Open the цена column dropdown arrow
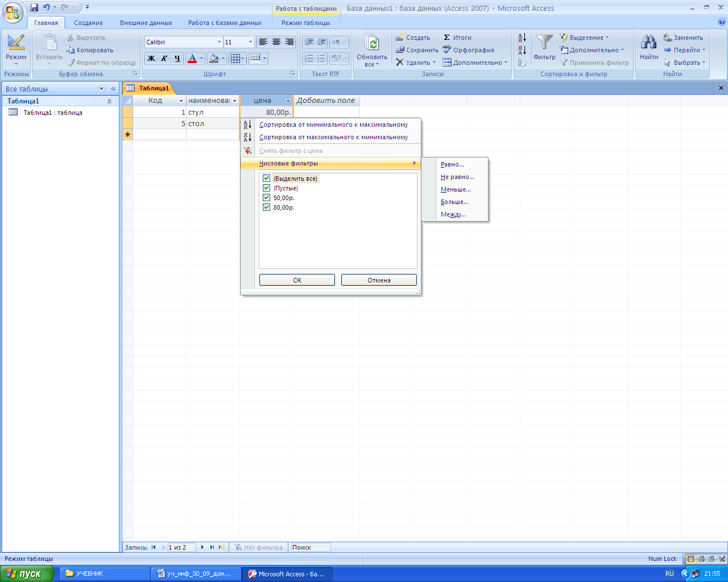Screen dimensions: 728x582 click(288, 101)
